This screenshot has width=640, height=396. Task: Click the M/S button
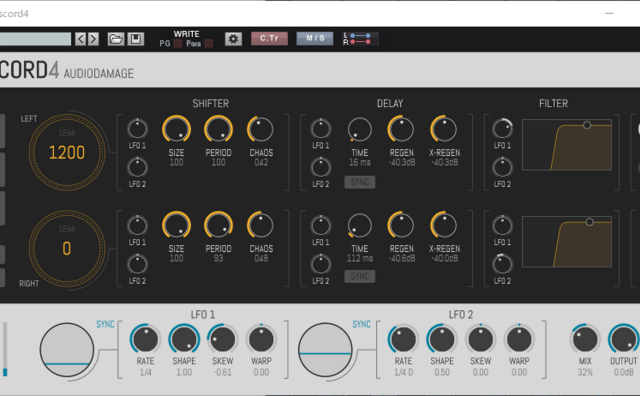tap(315, 38)
